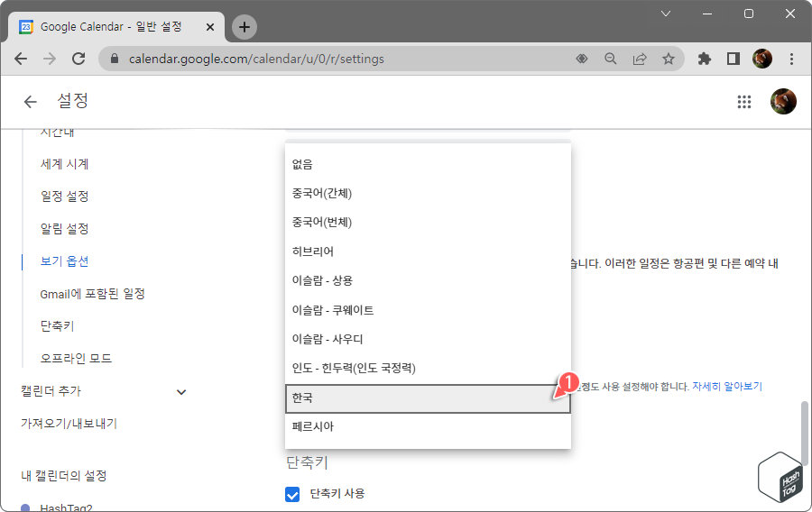The image size is (812, 512).
Task: Click the address bar URL
Action: click(x=256, y=59)
